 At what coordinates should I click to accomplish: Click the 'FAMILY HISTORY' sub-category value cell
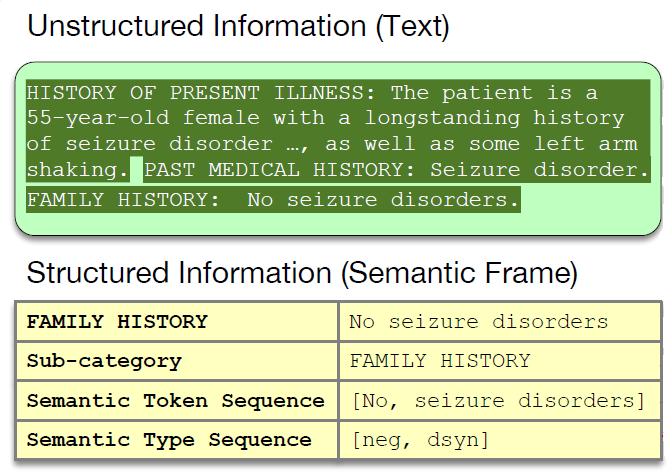pyautogui.click(x=439, y=361)
